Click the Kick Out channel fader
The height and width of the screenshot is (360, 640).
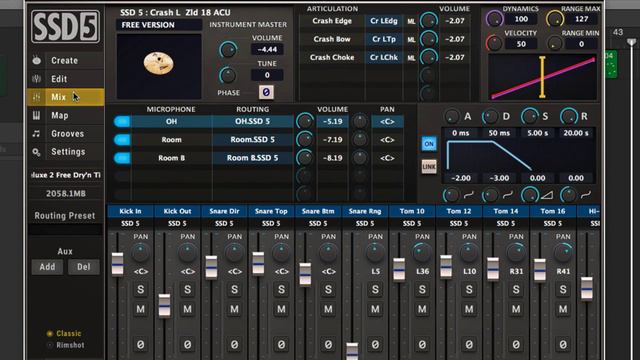[164, 305]
